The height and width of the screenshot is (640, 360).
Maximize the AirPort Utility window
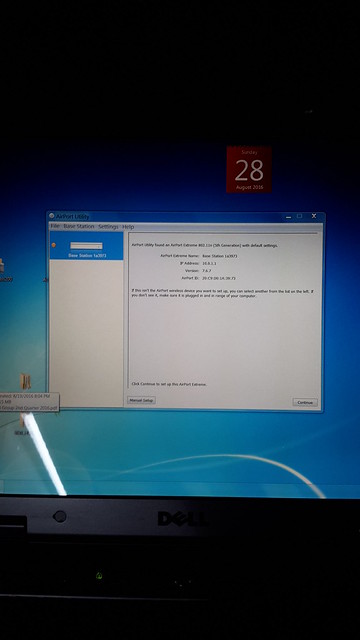[x=300, y=216]
